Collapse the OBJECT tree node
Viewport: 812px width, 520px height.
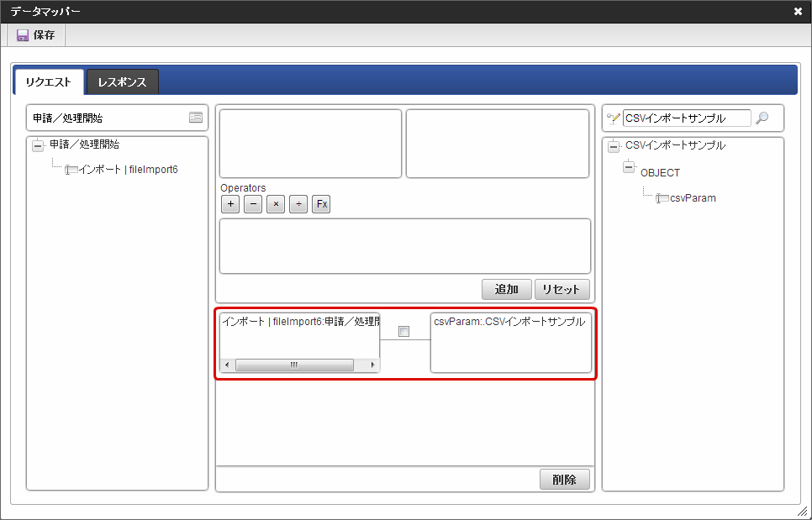[629, 168]
